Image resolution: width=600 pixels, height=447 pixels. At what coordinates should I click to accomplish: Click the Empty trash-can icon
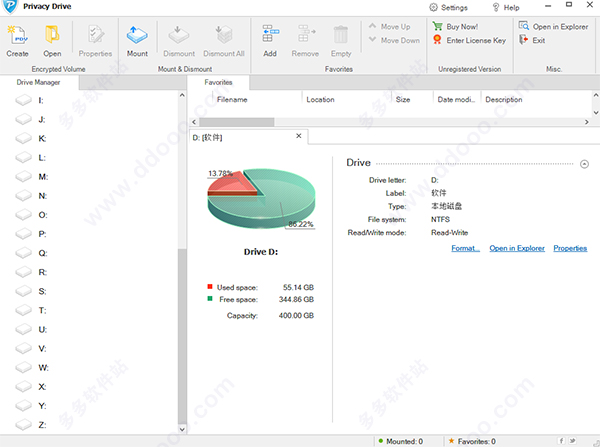pyautogui.click(x=341, y=34)
